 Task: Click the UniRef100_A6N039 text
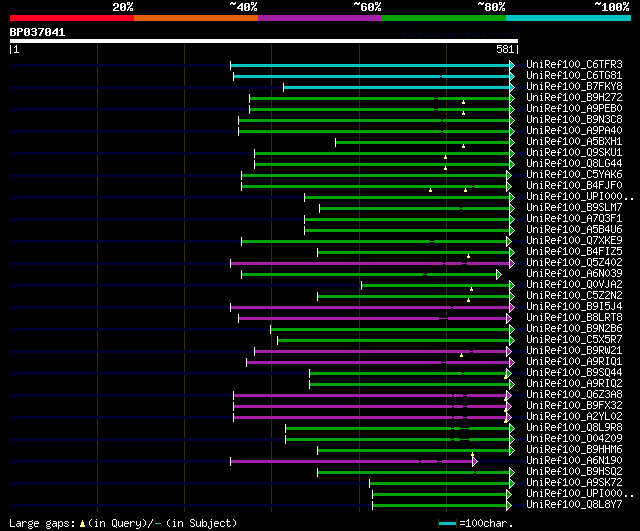click(574, 274)
